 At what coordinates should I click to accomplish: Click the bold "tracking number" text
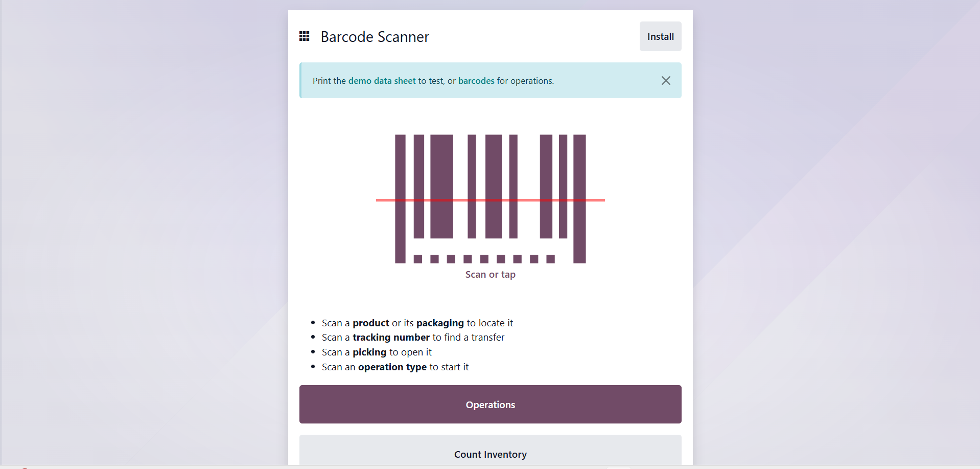pyautogui.click(x=391, y=338)
